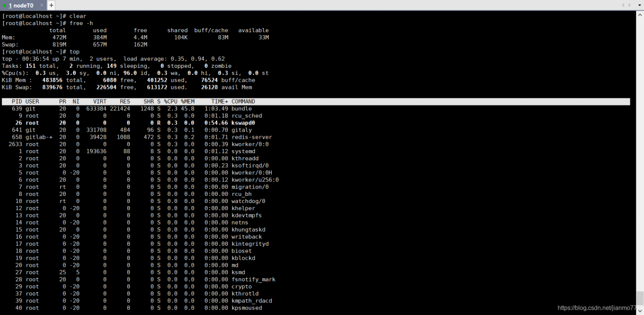
Task: Select the khelper process name
Action: pyautogui.click(x=244, y=208)
